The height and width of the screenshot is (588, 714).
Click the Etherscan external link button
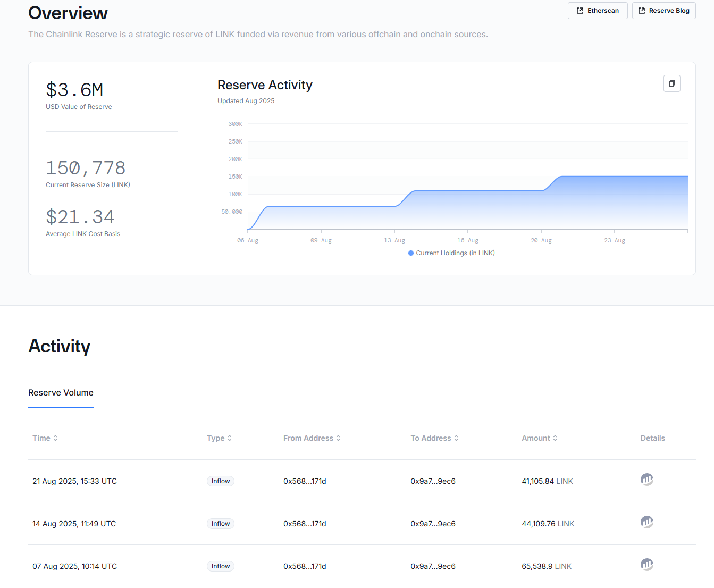pos(598,11)
